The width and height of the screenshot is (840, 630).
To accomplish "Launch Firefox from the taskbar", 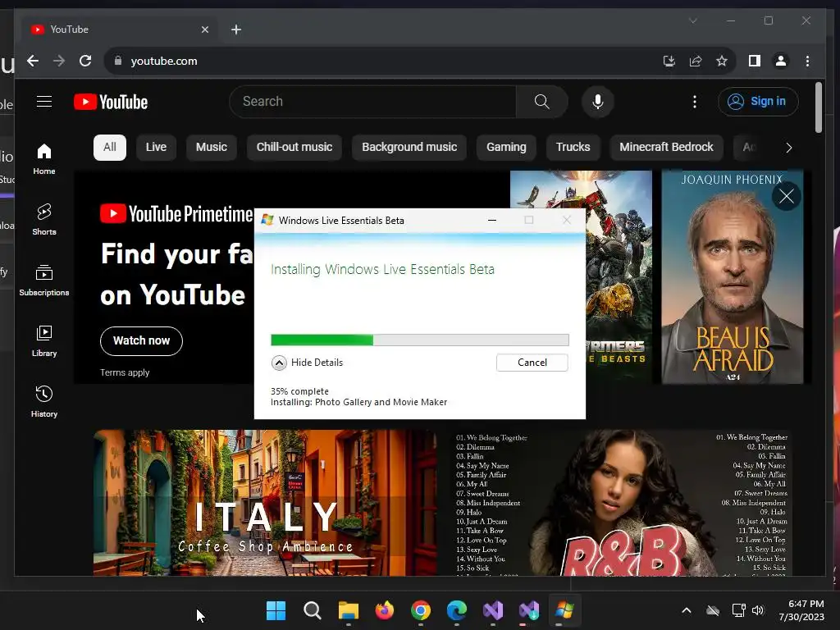I will pos(384,610).
